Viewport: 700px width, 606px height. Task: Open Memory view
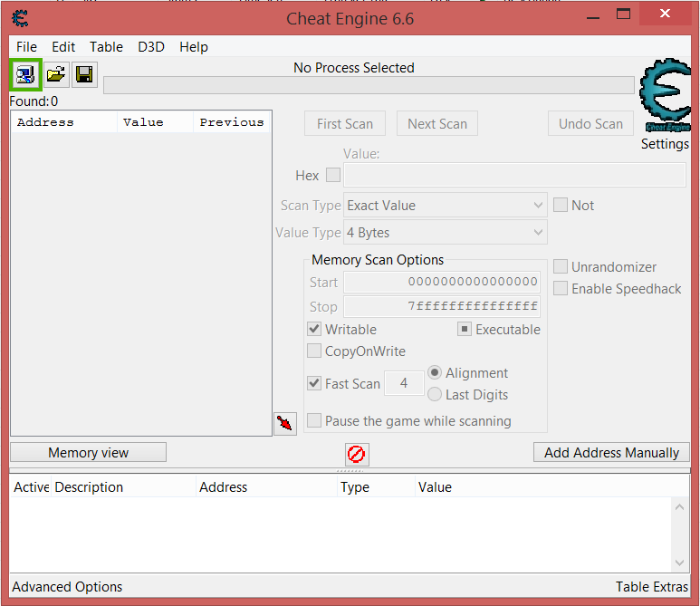coord(89,452)
